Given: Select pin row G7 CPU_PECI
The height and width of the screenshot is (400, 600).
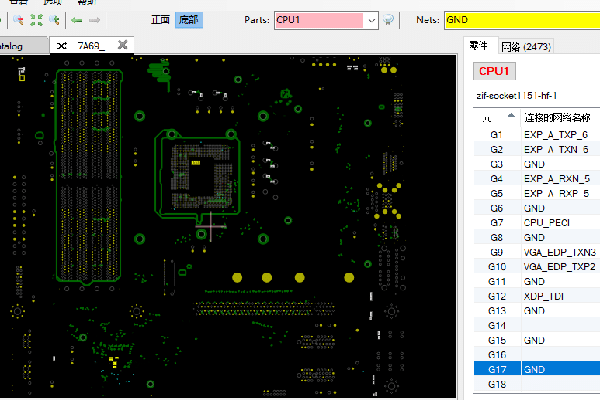Looking at the screenshot, I should (536, 223).
